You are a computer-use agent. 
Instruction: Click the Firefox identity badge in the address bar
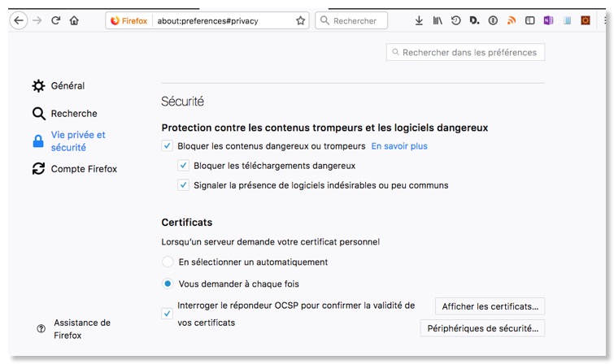point(128,21)
